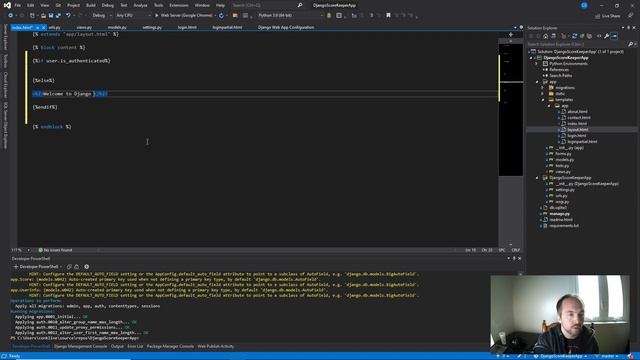The image size is (640, 360).
Task: Open the Live Share button
Action: click(608, 16)
